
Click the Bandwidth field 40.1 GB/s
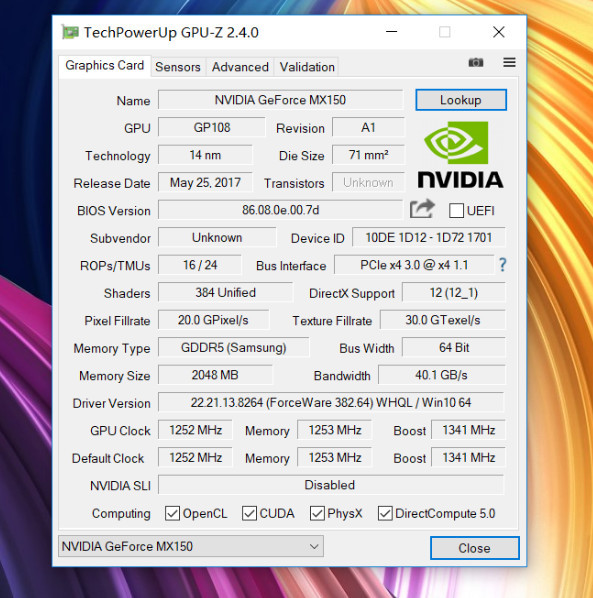point(442,375)
